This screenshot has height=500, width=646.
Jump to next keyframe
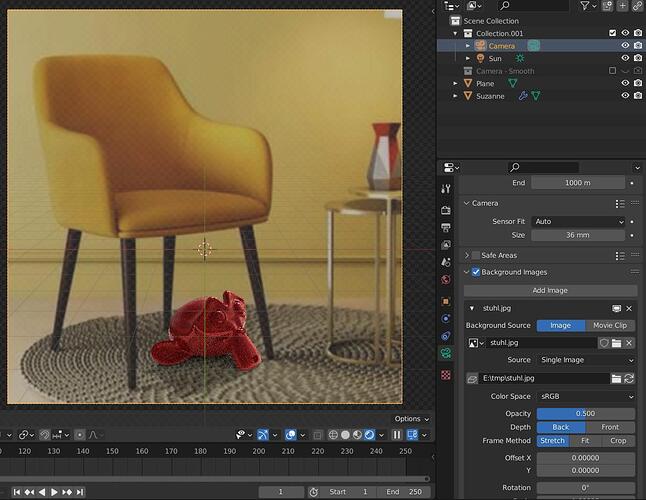point(67,492)
